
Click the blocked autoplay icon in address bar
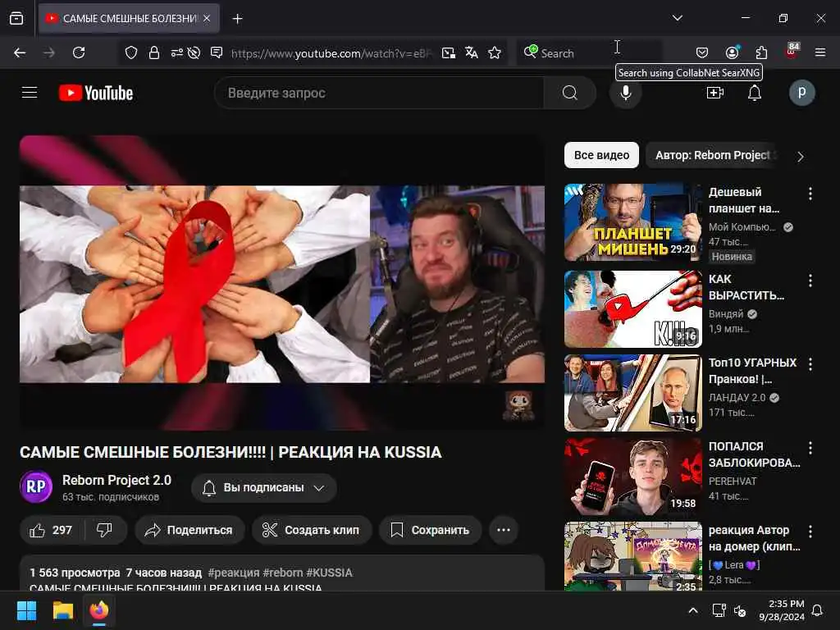194,52
